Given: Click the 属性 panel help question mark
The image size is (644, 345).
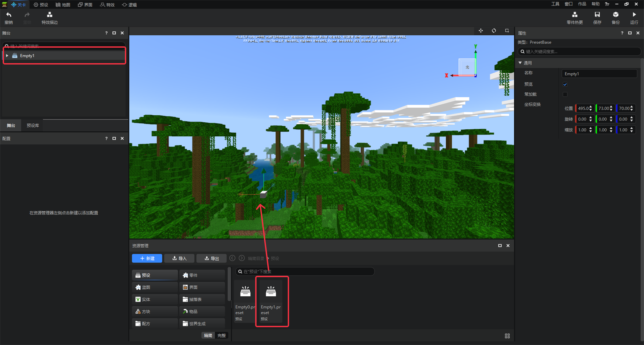Looking at the screenshot, I should click(x=622, y=33).
